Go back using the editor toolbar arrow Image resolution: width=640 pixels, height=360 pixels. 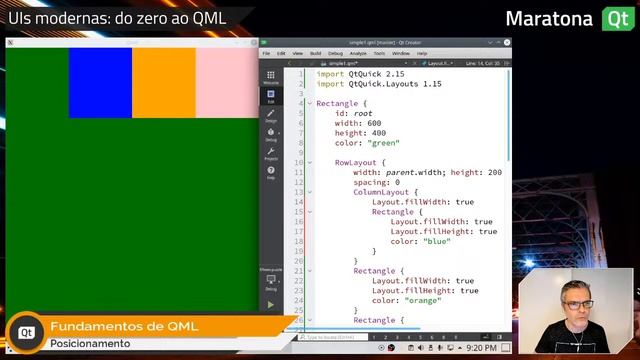pyautogui.click(x=290, y=63)
